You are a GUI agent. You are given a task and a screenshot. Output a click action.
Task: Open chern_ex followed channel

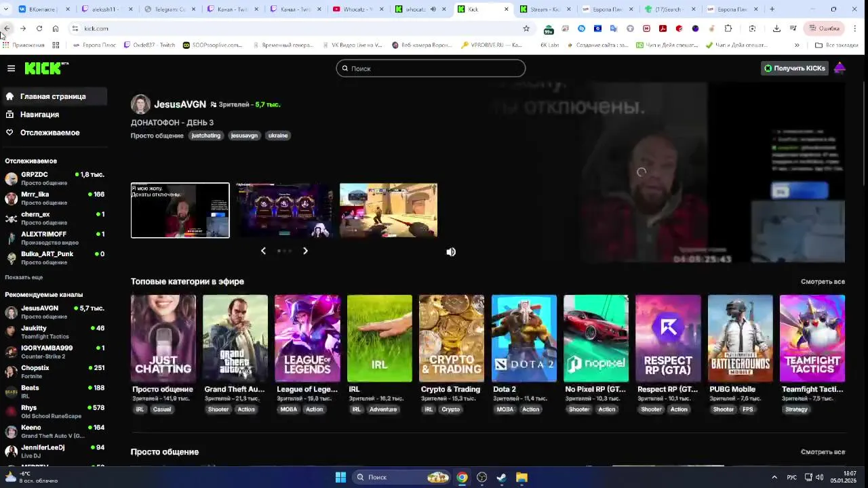54,218
